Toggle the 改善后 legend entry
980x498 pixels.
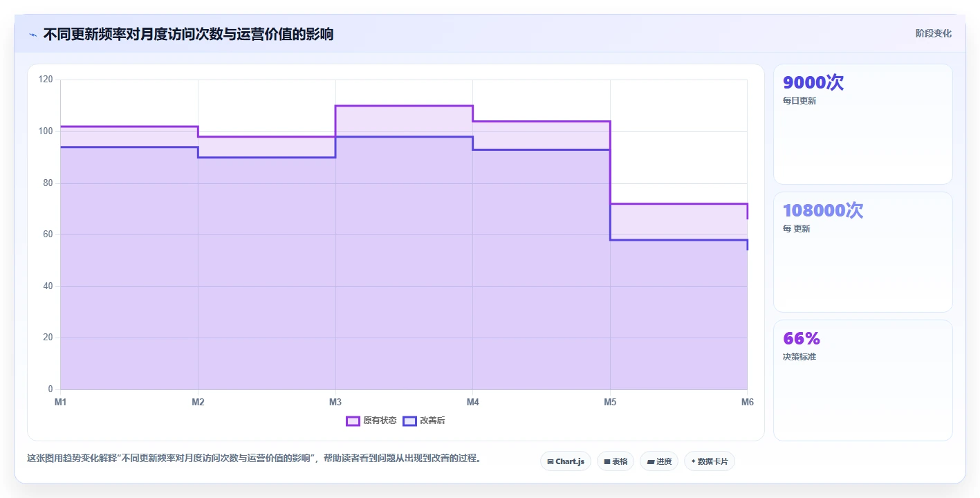(x=424, y=421)
